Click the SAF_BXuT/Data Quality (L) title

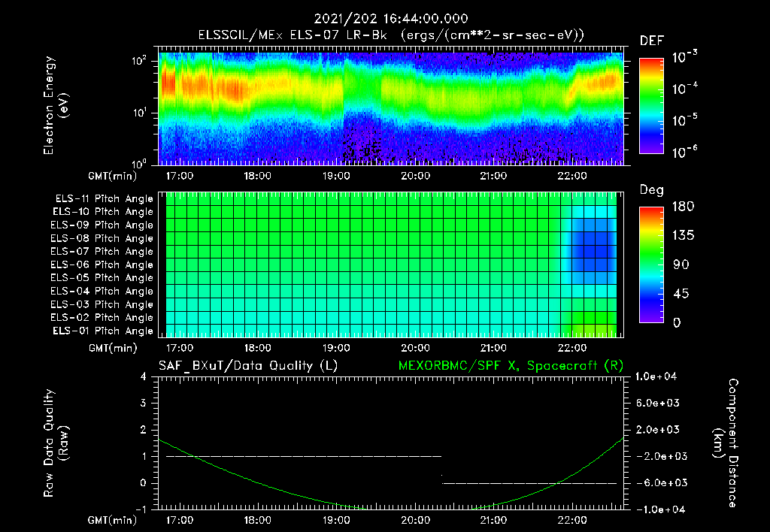point(248,366)
